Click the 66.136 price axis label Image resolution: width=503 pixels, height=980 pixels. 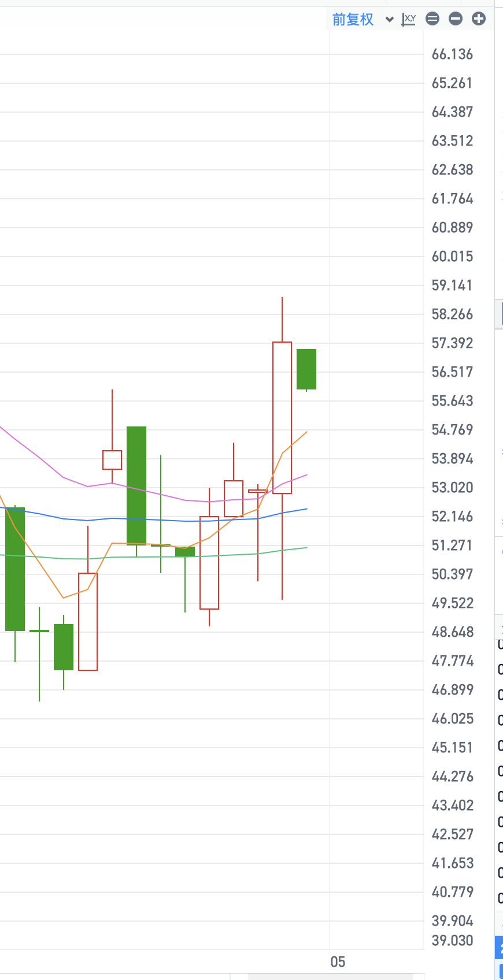coord(452,54)
